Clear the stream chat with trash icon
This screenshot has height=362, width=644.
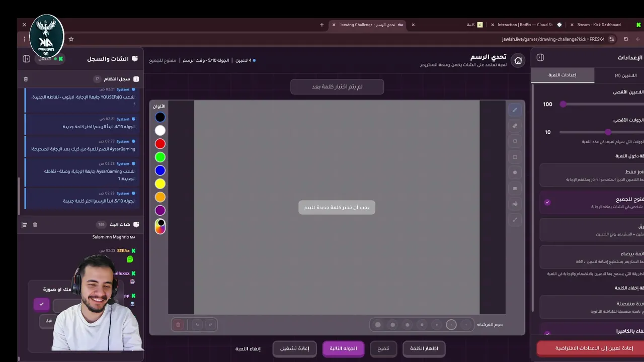coord(35,225)
